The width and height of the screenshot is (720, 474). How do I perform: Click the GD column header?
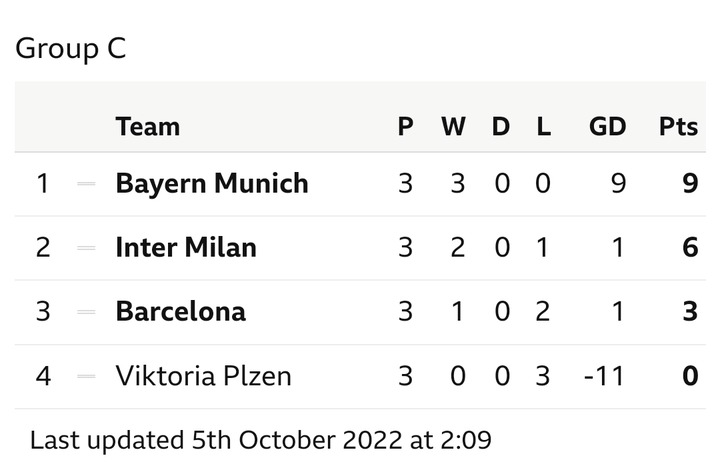607,126
